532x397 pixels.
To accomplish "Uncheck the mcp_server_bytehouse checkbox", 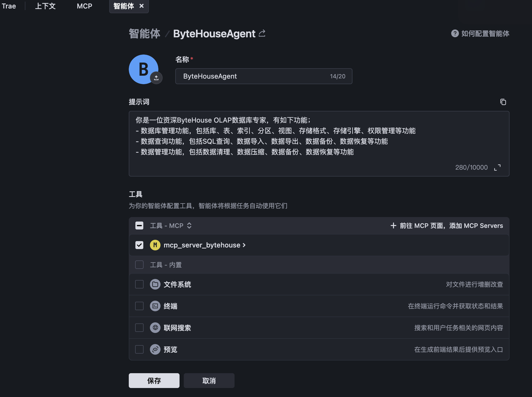I will (x=139, y=245).
